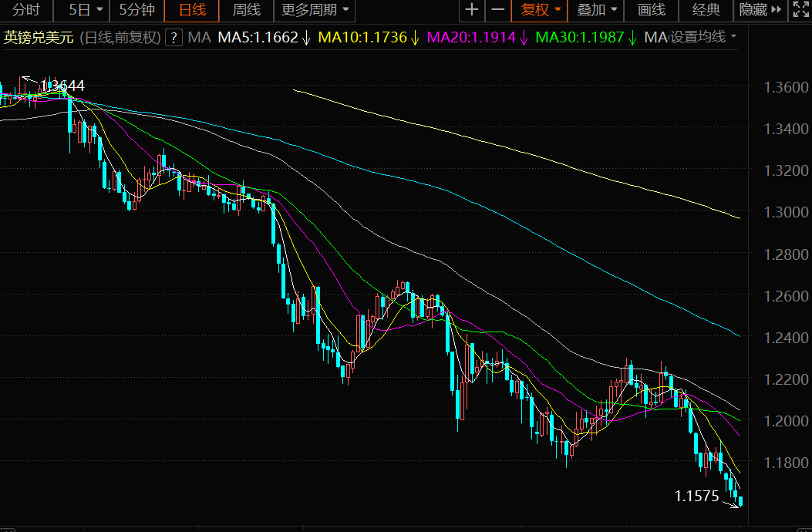812x532 pixels.
Task: Open the 5分钟 period dropdown
Action: [137, 10]
